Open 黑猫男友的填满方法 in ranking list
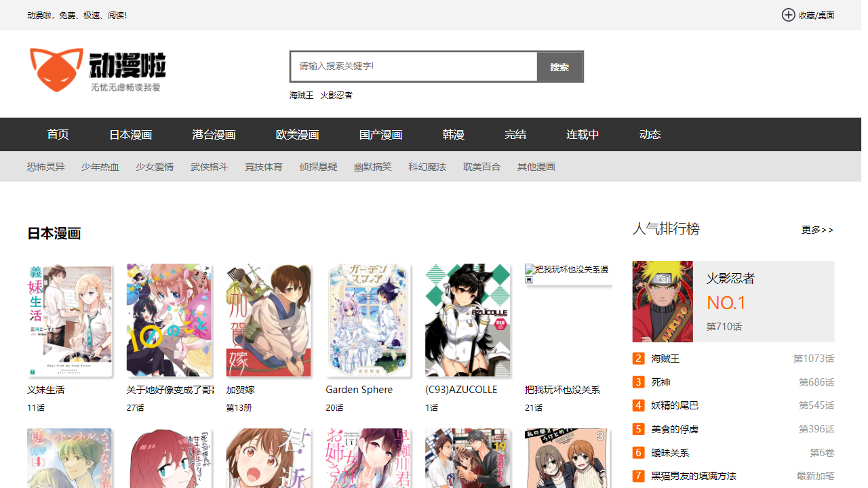The width and height of the screenshot is (868, 488). tap(694, 476)
